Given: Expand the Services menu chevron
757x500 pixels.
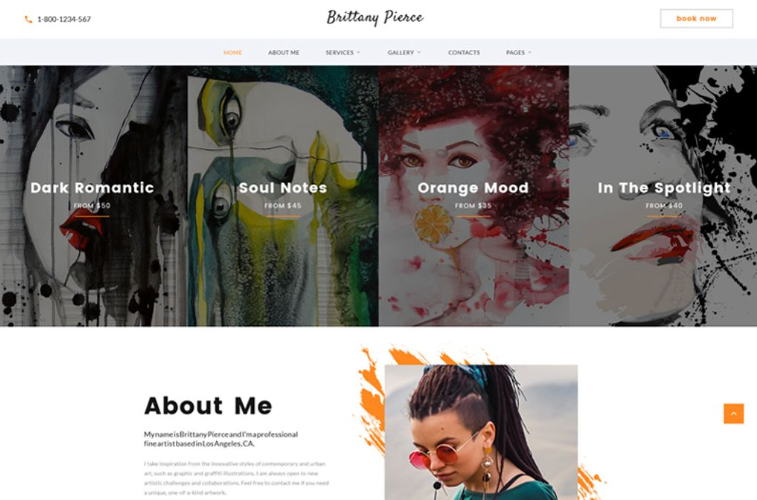Looking at the screenshot, I should point(358,53).
